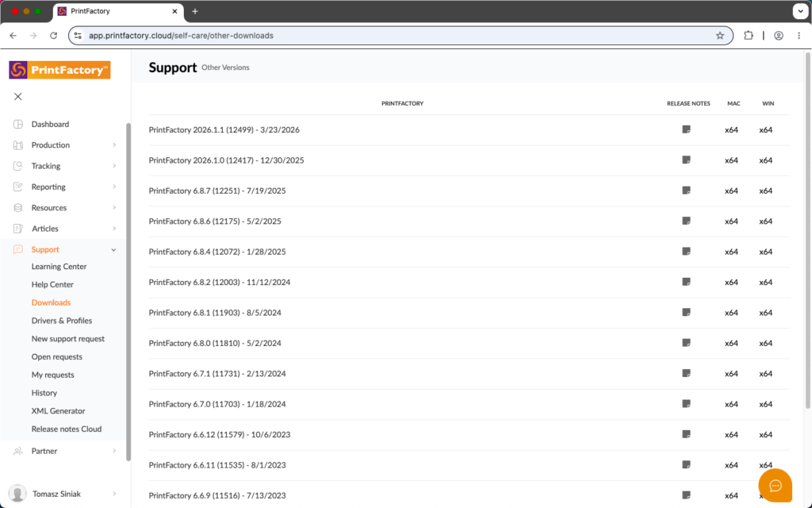Open release notes for PrintFactory 6.8.7
The height and width of the screenshot is (508, 812).
[686, 190]
